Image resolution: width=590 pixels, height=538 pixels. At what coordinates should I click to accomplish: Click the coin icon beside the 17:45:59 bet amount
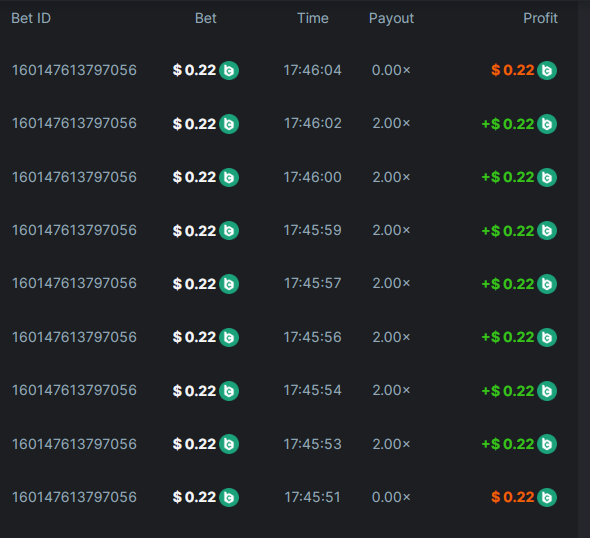coord(229,231)
